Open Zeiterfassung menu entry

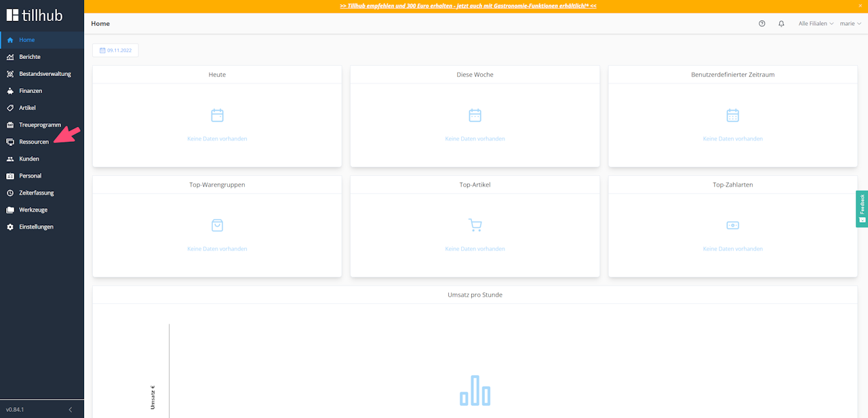42,193
